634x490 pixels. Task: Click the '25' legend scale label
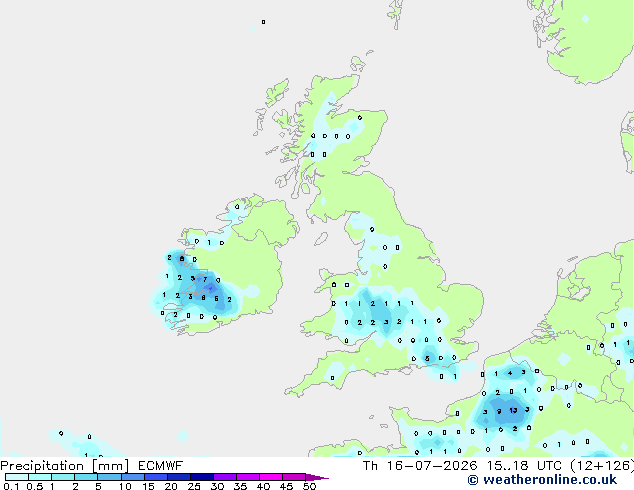tap(194, 486)
